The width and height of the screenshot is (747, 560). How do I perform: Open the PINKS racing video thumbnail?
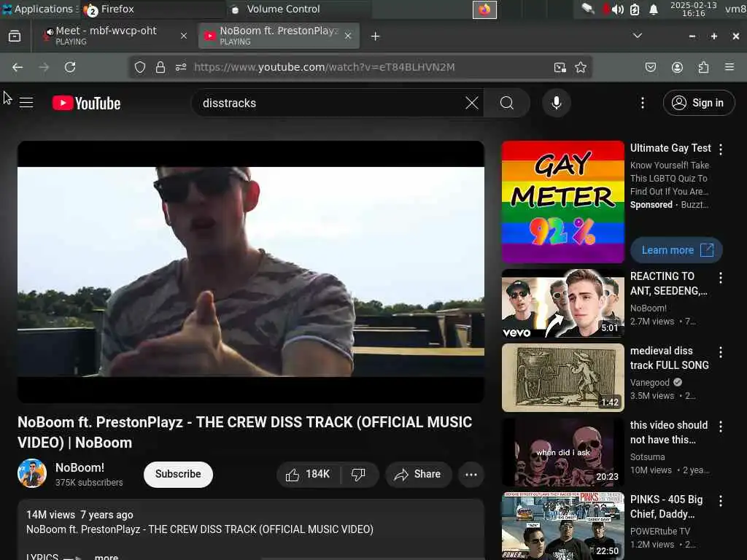pos(562,526)
